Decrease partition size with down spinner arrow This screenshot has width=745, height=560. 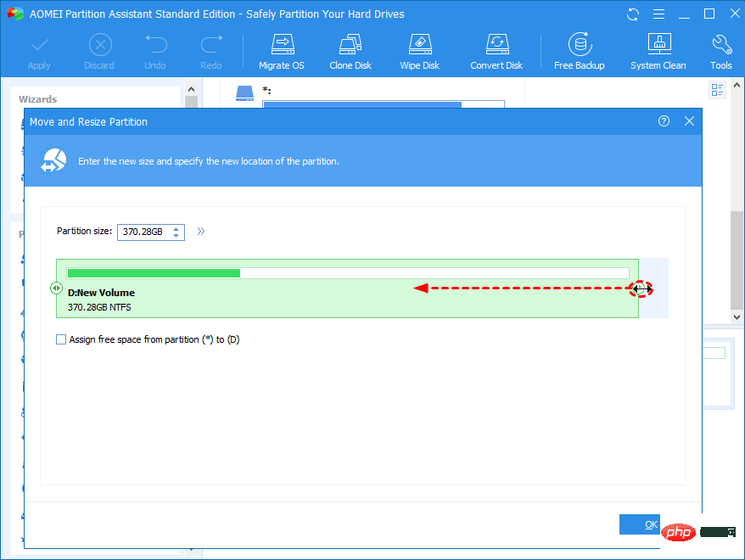point(176,235)
